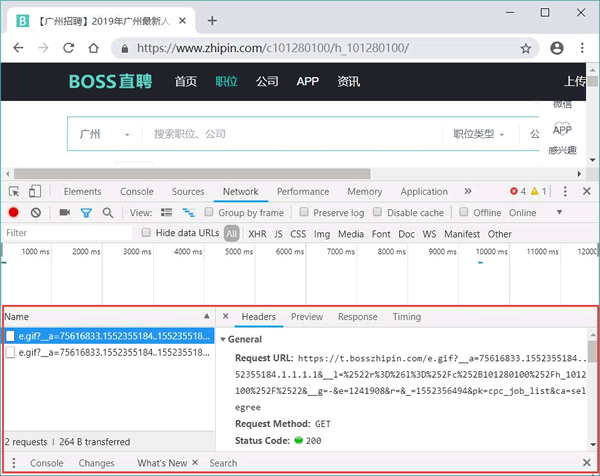Close the bottom drawer
600x476 pixels.
coord(587,463)
